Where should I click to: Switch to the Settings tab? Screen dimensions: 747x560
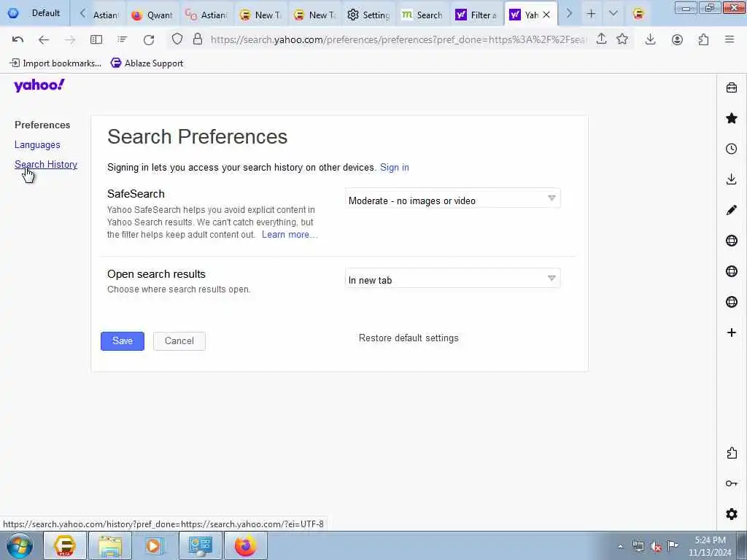pyautogui.click(x=368, y=15)
